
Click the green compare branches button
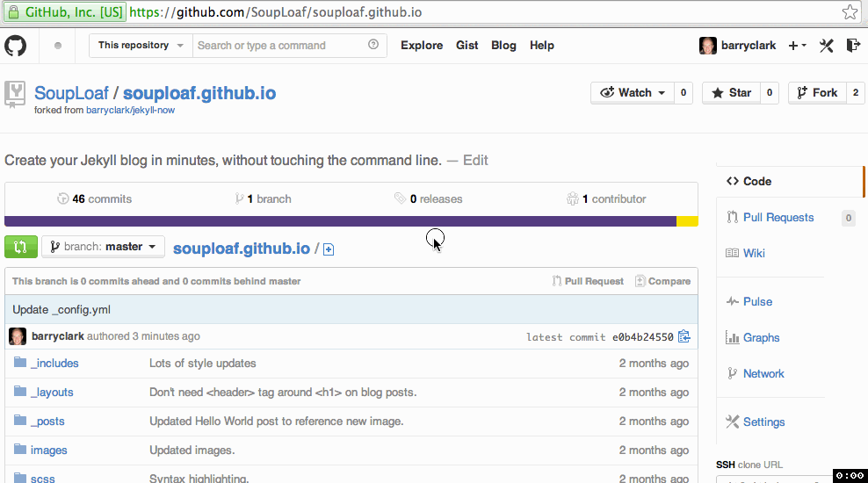(21, 247)
